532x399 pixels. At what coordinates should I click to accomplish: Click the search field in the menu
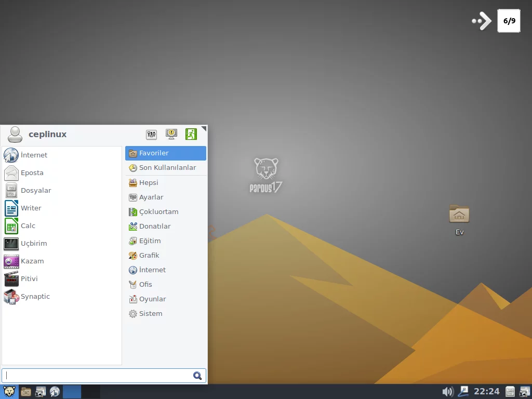(x=99, y=375)
